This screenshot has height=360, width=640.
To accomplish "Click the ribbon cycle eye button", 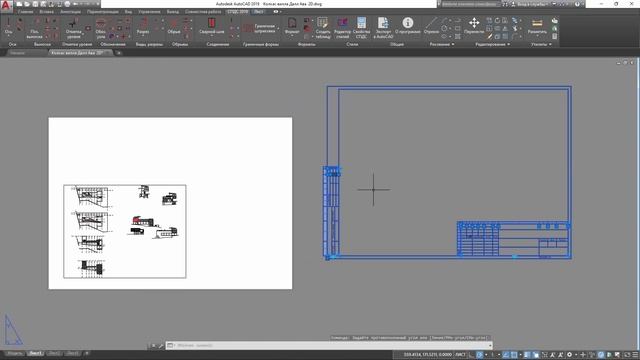I will coord(276,12).
